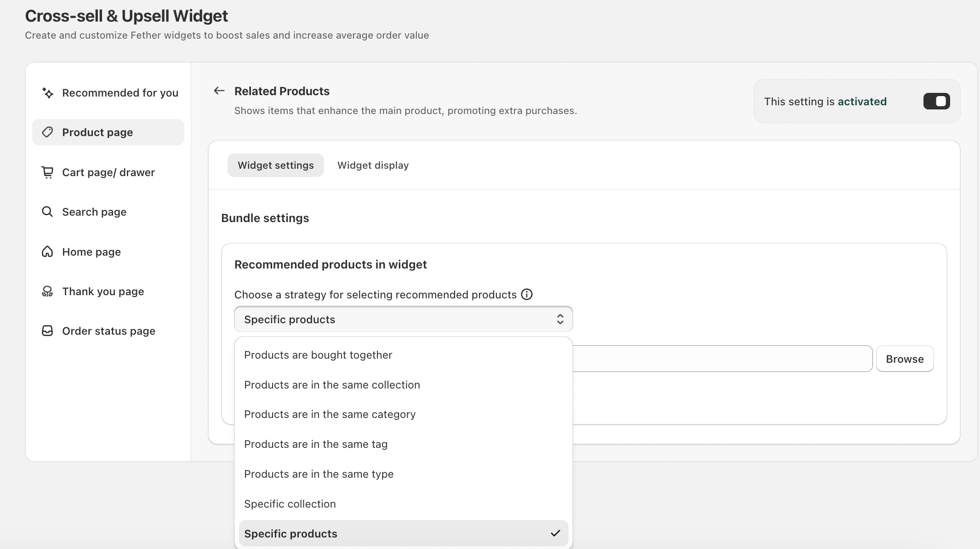
Task: Select Products are in the same collection
Action: point(332,385)
